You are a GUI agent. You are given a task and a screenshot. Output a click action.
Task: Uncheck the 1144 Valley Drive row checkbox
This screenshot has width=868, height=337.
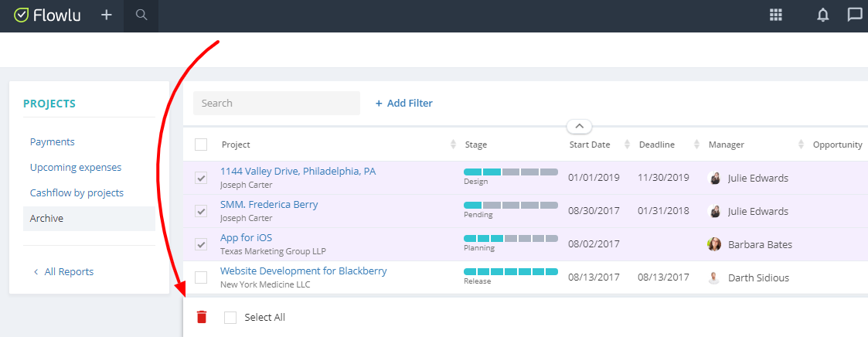click(x=201, y=178)
